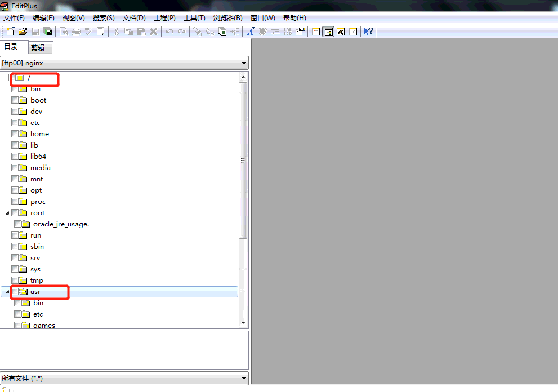Open the 工程(P) menu
Screen dimensions: 558x392
164,18
